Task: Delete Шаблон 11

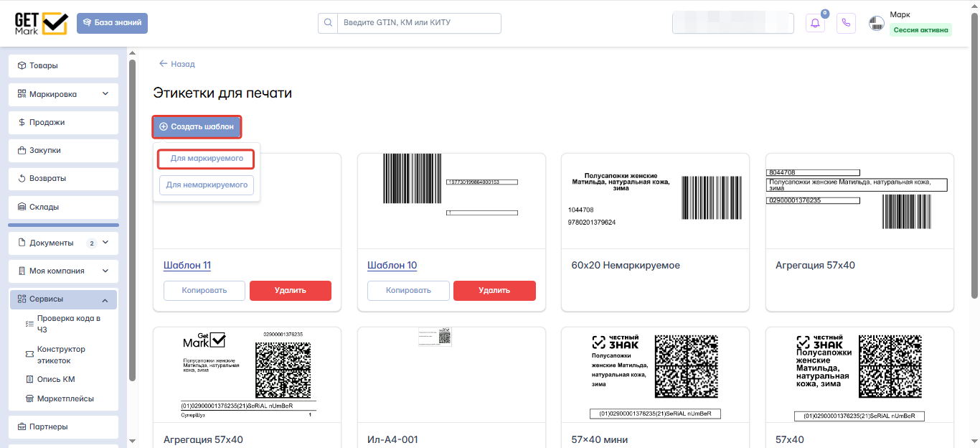Action: 291,291
